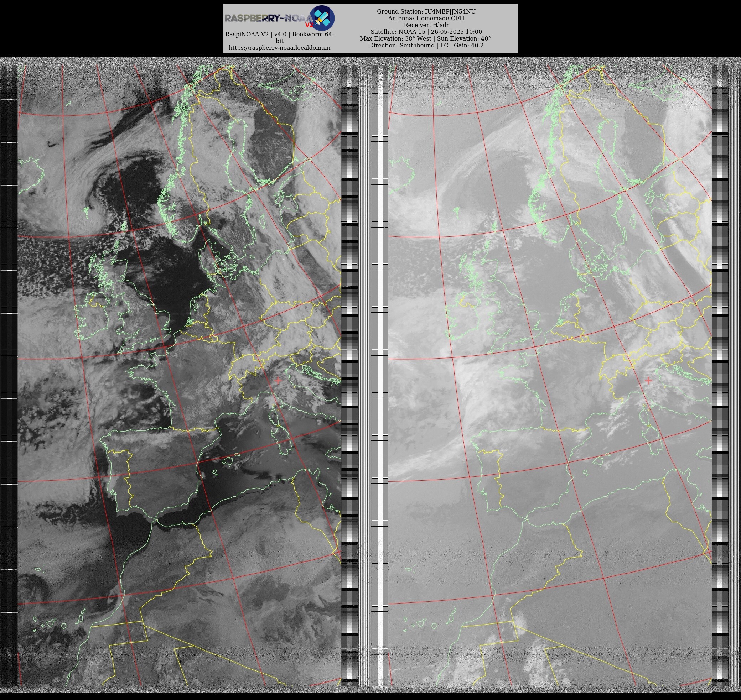Click the 'Antenna: Homemade QFH' line
Viewport: 741px width, 700px height.
(426, 18)
